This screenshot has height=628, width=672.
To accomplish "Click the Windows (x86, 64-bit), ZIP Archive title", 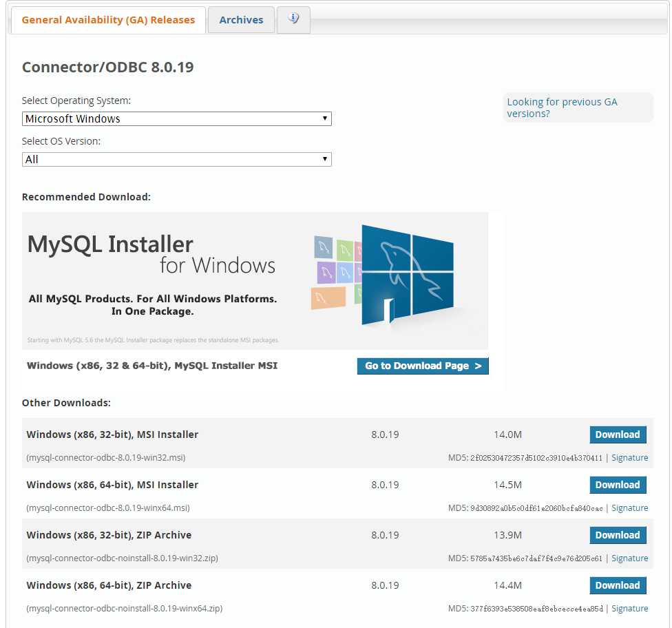I will click(x=109, y=585).
